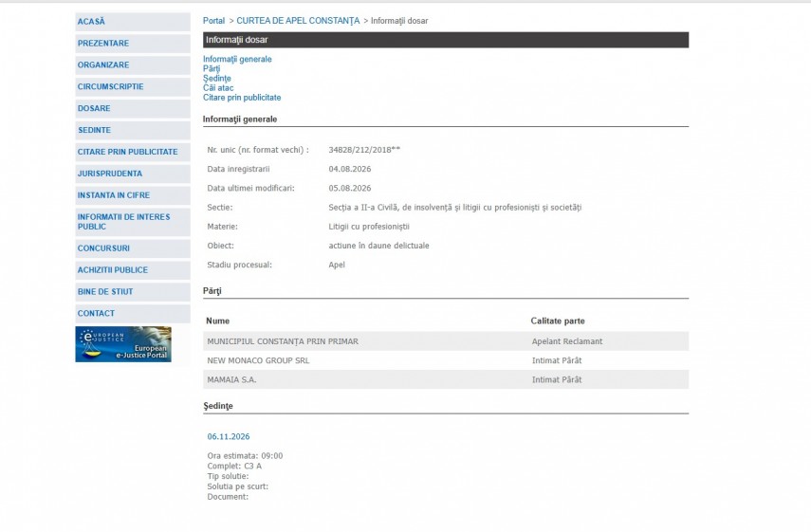Open ACHIZITII PUBLICE sidebar item
Image resolution: width=811 pixels, height=532 pixels.
[x=133, y=270]
